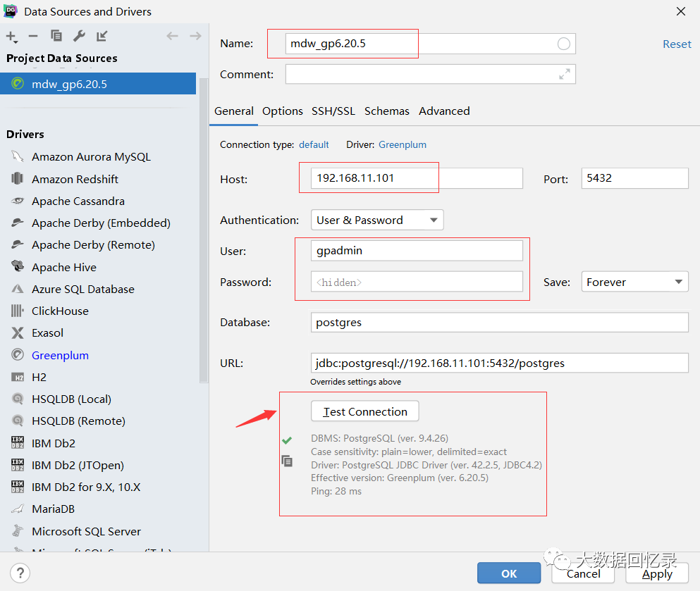Viewport: 700px width, 591px height.
Task: Select HSQLDB (Local) driver
Action: point(71,399)
